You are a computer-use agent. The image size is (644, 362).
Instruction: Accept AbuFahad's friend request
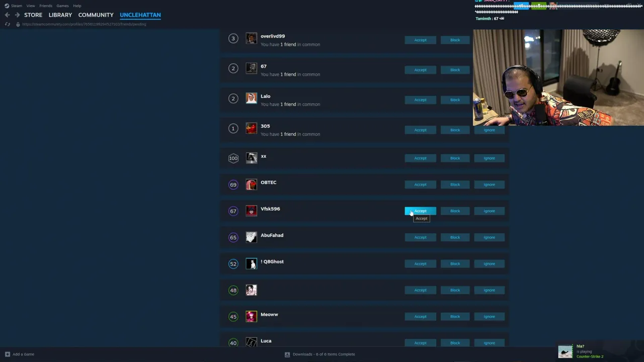tap(420, 237)
